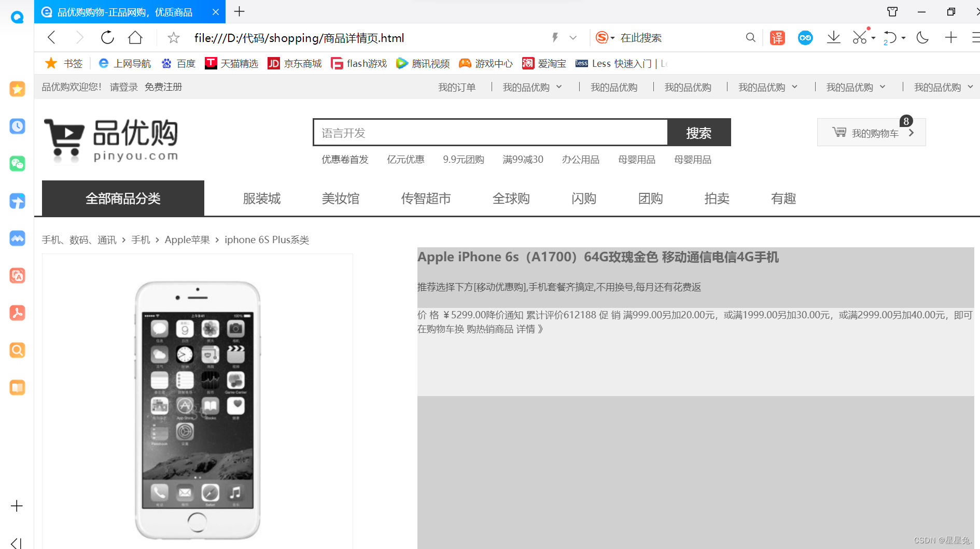Open the sidebar history clock icon

point(17,126)
